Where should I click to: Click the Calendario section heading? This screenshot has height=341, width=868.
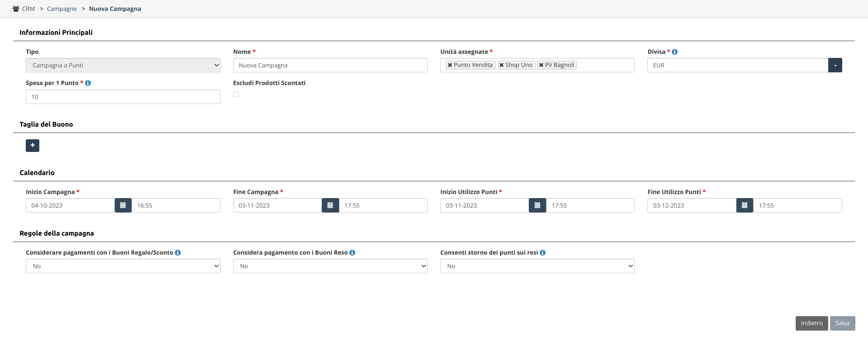click(x=37, y=173)
